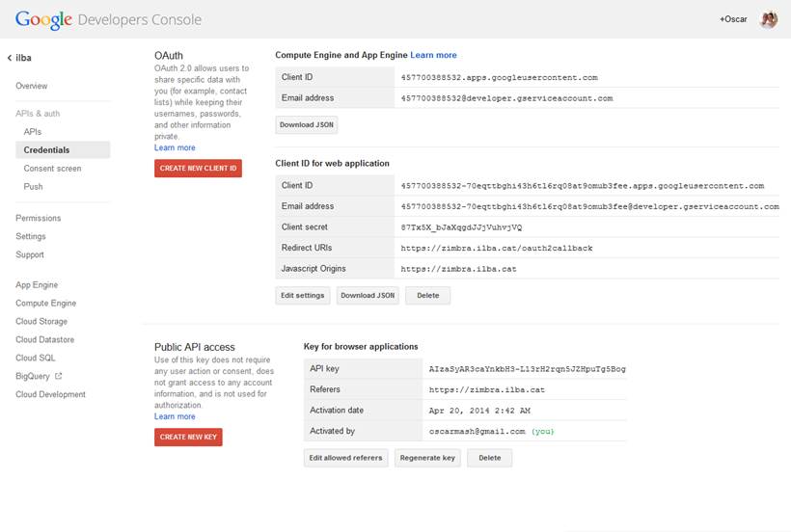Go back using the ilba arrow
The width and height of the screenshot is (791, 532).
coord(10,58)
